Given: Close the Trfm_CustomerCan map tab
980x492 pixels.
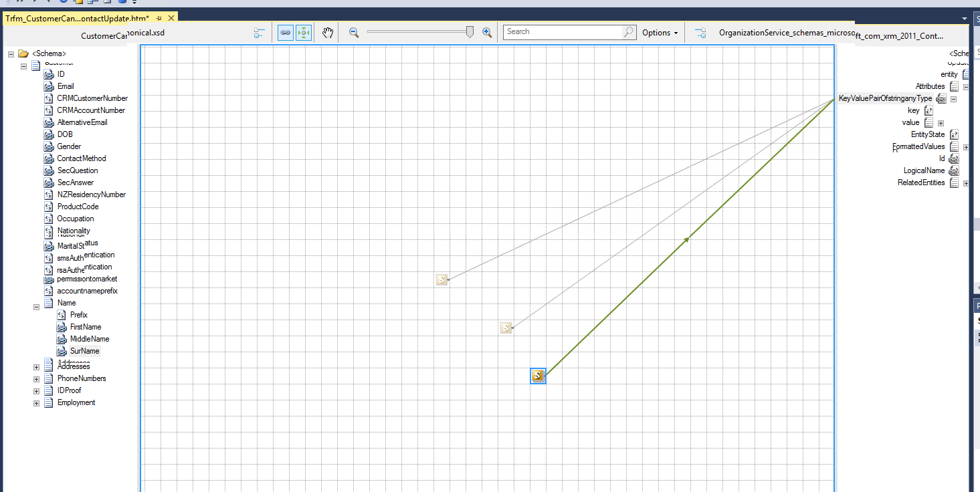Looking at the screenshot, I should [x=171, y=18].
